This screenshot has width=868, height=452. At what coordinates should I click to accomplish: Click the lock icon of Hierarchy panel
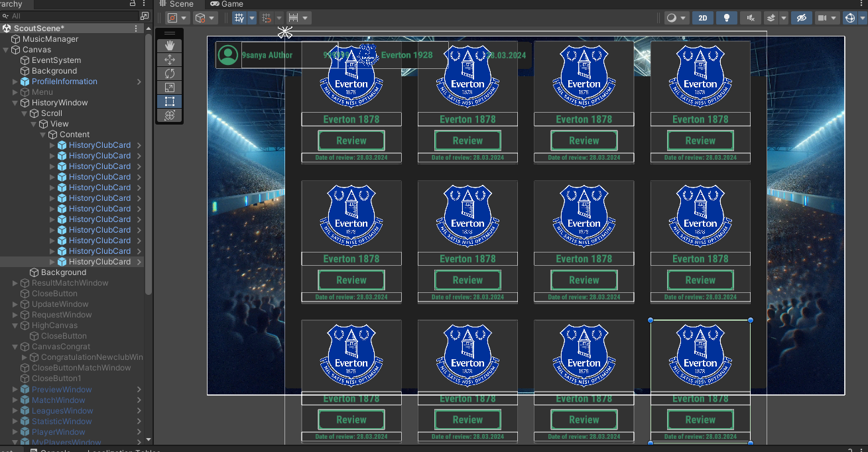click(x=133, y=4)
